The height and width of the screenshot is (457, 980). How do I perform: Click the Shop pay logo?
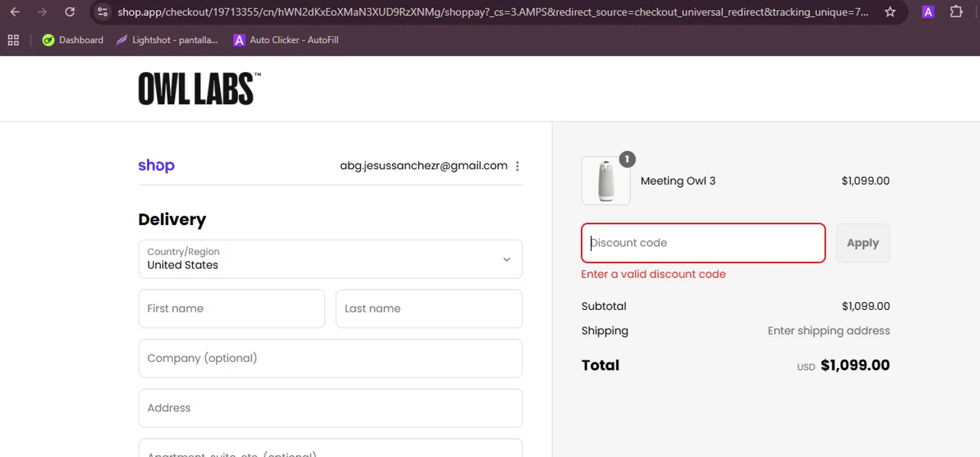(156, 165)
